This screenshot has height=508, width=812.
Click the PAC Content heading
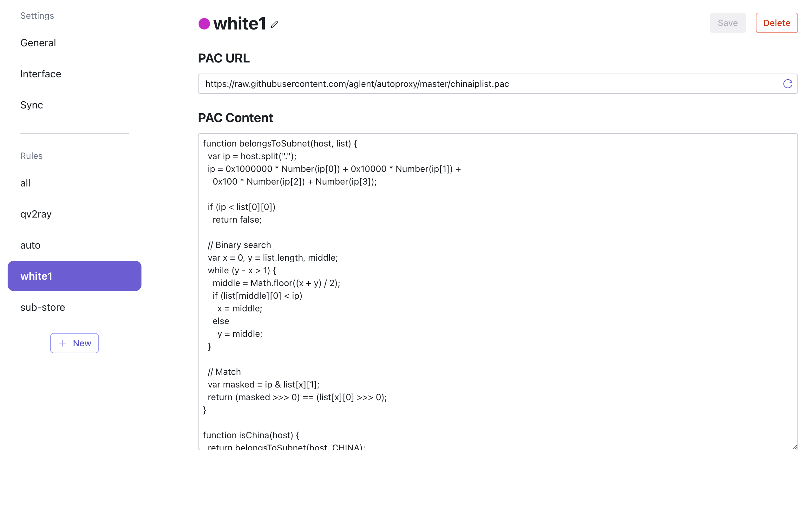click(x=235, y=118)
